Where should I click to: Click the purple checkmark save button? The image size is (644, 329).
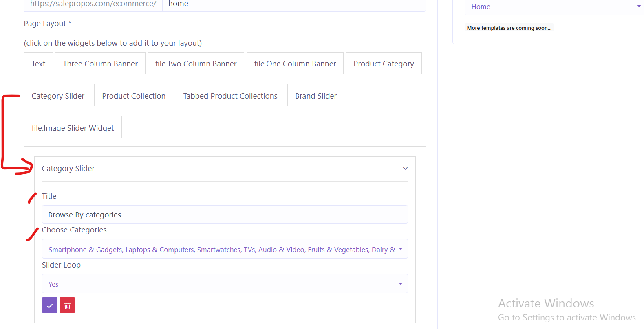click(49, 305)
